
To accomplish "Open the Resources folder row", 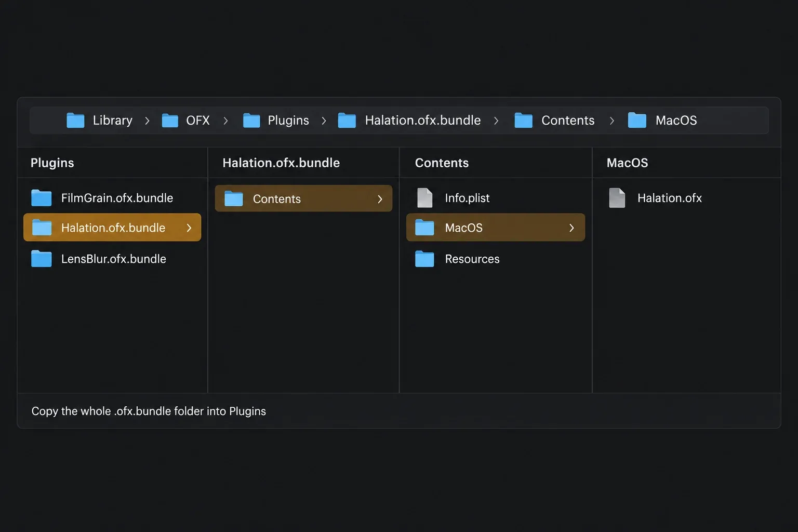I will click(x=496, y=259).
